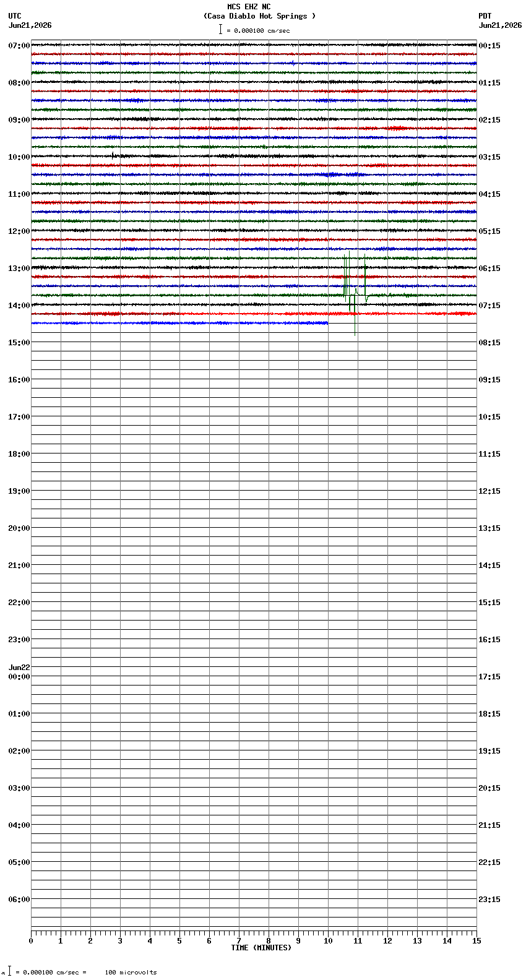Click the 'TIME (MINUTES)' axis label
Viewport: 526px width, 980px height.
coord(261,948)
